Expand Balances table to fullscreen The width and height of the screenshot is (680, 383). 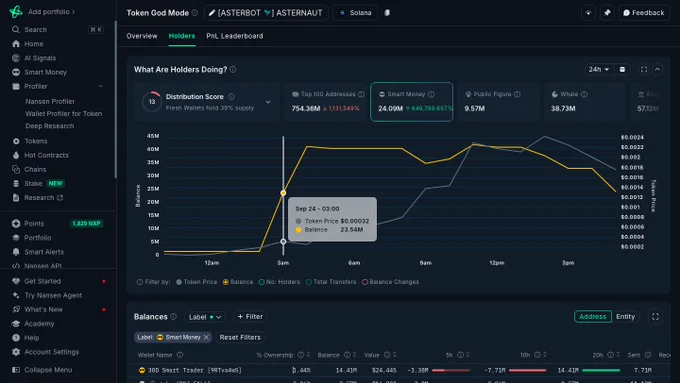655,317
